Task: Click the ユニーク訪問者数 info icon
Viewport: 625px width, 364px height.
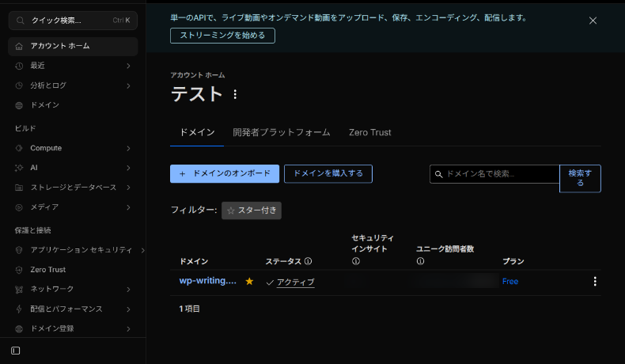Action: coord(420,261)
